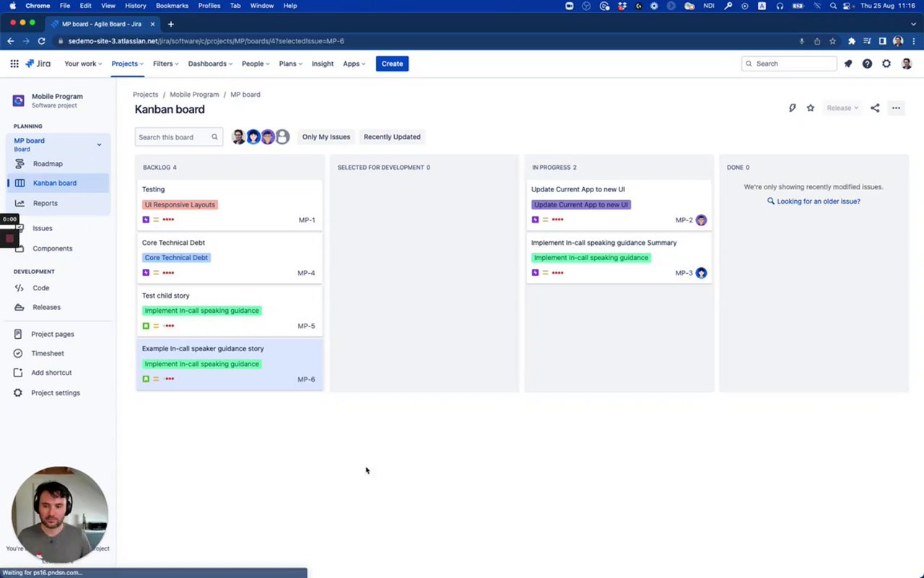This screenshot has width=924, height=578.
Task: Open Reports in sidebar
Action: click(58, 203)
